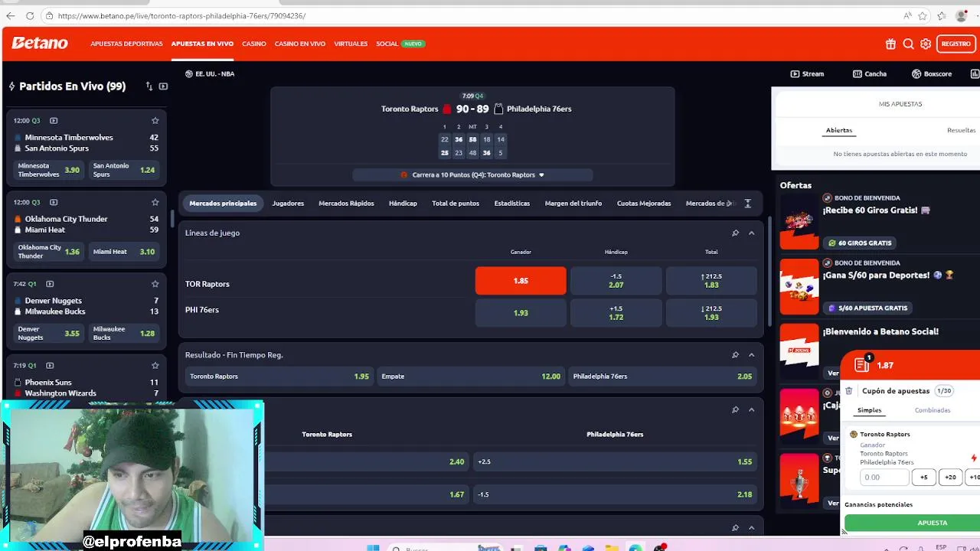Open the Boxscore view
The image size is (980, 551).
(932, 73)
